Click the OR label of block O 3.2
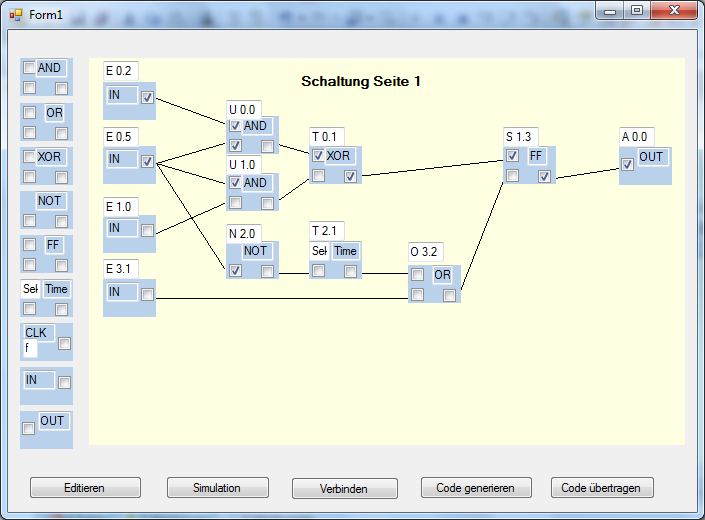Viewport: 705px width, 520px height. (442, 275)
